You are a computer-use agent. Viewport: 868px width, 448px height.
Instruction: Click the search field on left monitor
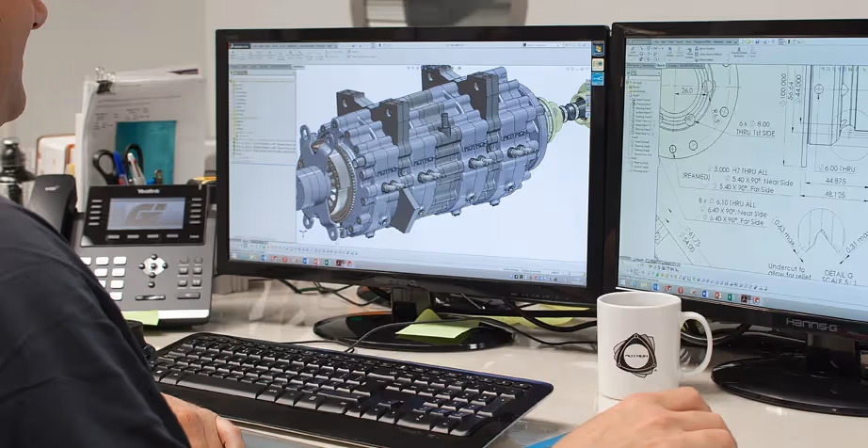(542, 45)
